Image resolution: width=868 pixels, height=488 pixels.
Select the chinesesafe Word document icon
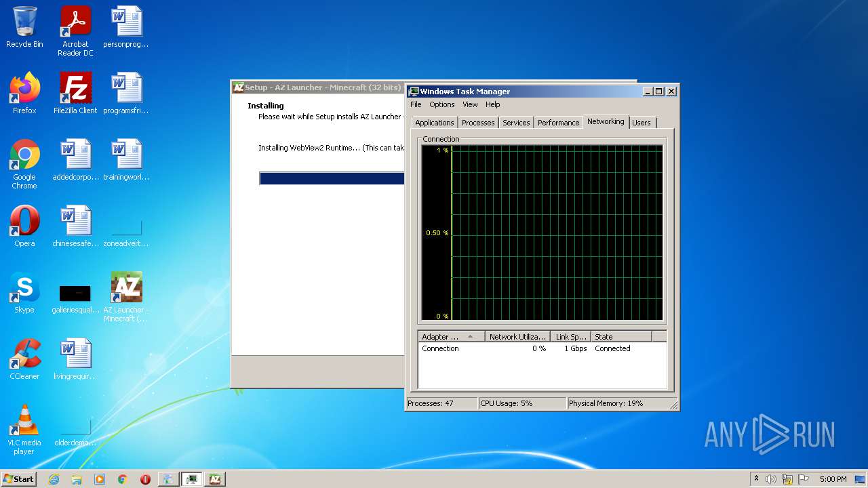pos(75,226)
